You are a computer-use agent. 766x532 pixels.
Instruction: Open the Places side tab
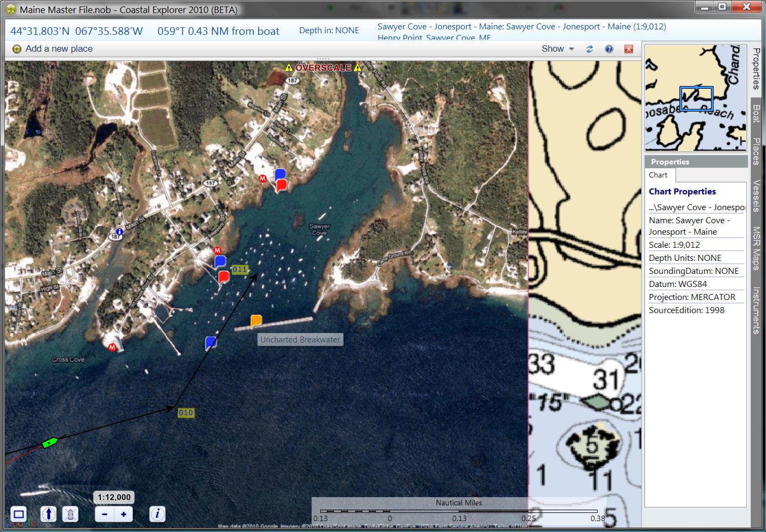(756, 151)
